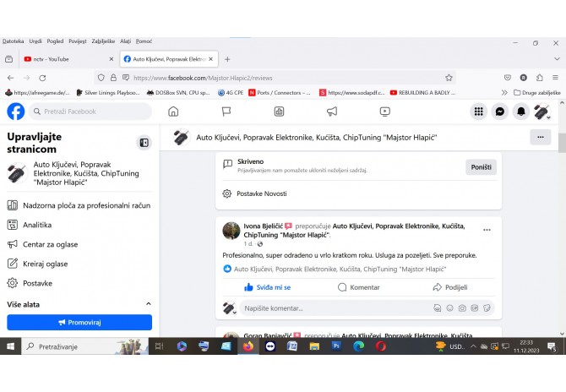566x392 pixels.
Task: Open Microsoft Edge from the taskbar
Action: coord(358,346)
